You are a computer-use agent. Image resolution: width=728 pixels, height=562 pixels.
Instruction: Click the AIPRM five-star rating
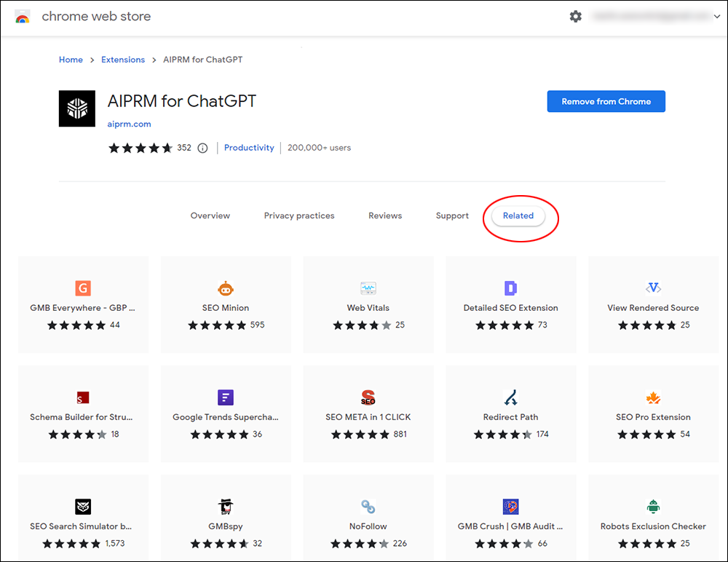tap(141, 149)
